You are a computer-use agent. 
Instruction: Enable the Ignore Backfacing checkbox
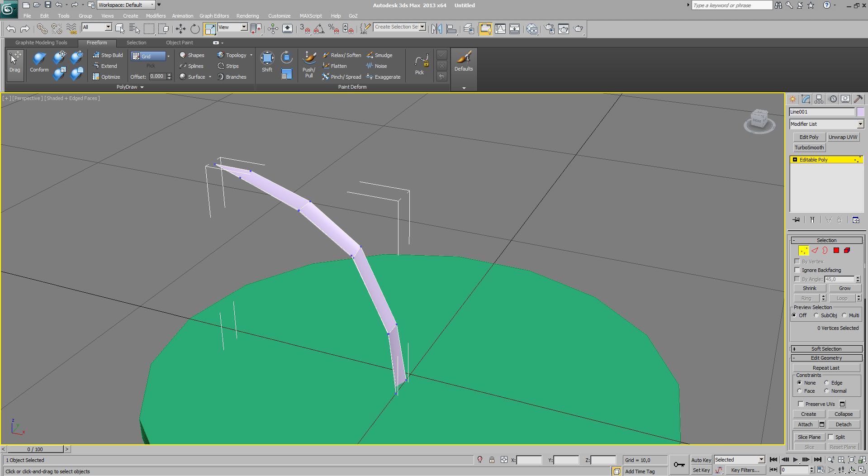tap(797, 270)
